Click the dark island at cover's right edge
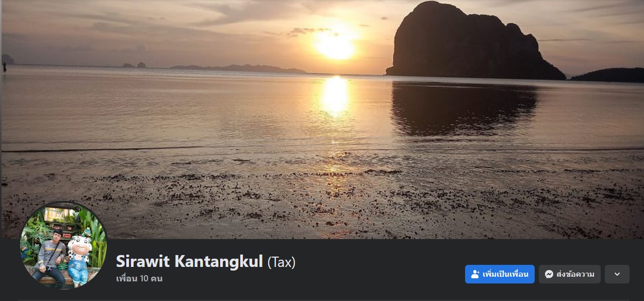The width and height of the screenshot is (644, 301). tap(608, 75)
